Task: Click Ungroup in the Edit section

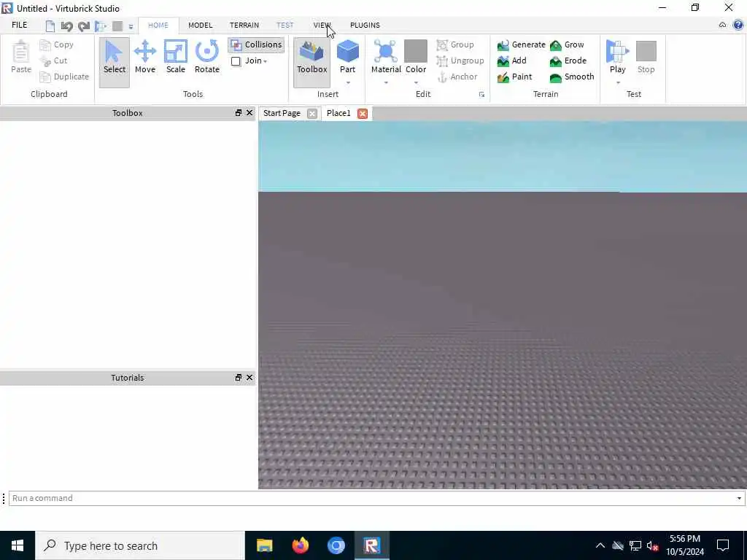Action: point(460,61)
